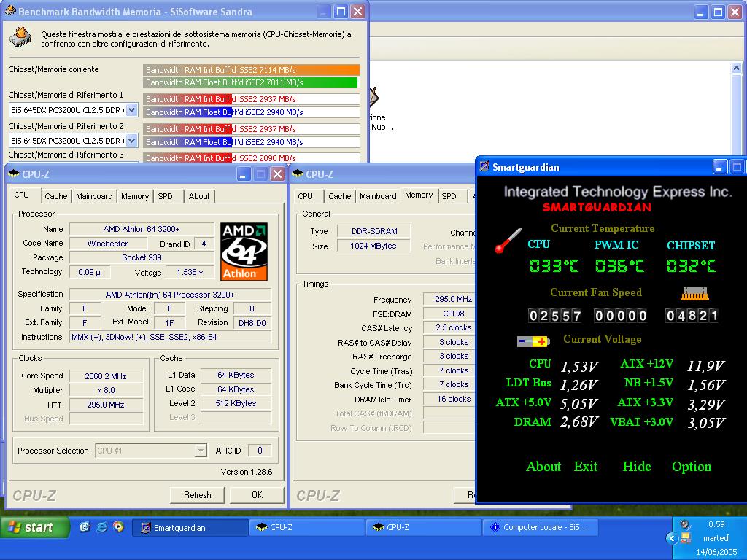Image resolution: width=747 pixels, height=560 pixels.
Task: Click the network tray icon
Action: [686, 538]
